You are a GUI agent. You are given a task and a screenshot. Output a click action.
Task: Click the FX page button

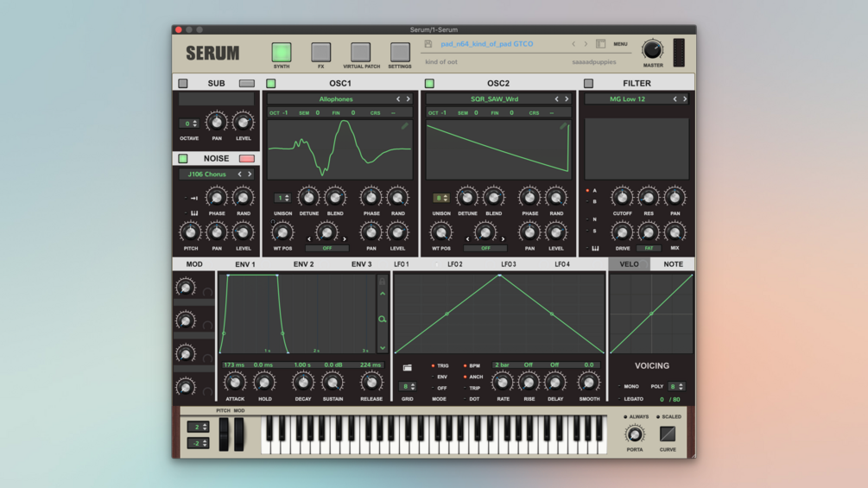[x=320, y=53]
